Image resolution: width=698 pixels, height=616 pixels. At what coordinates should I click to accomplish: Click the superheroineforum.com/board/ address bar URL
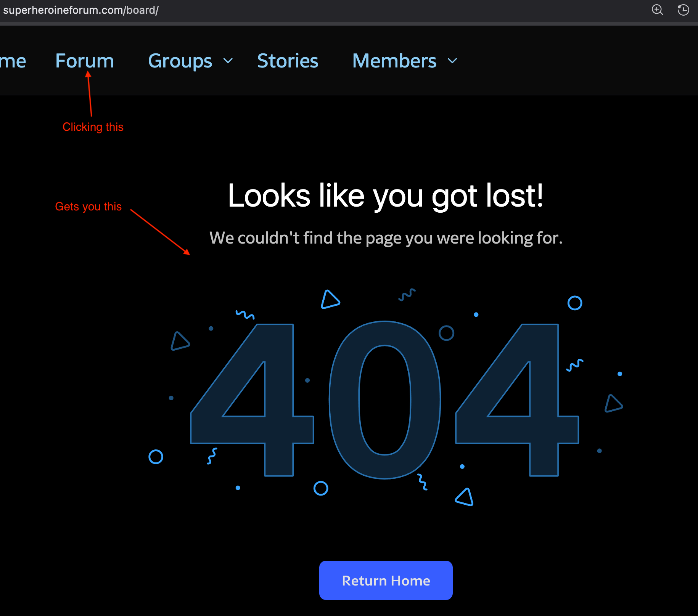click(x=81, y=10)
